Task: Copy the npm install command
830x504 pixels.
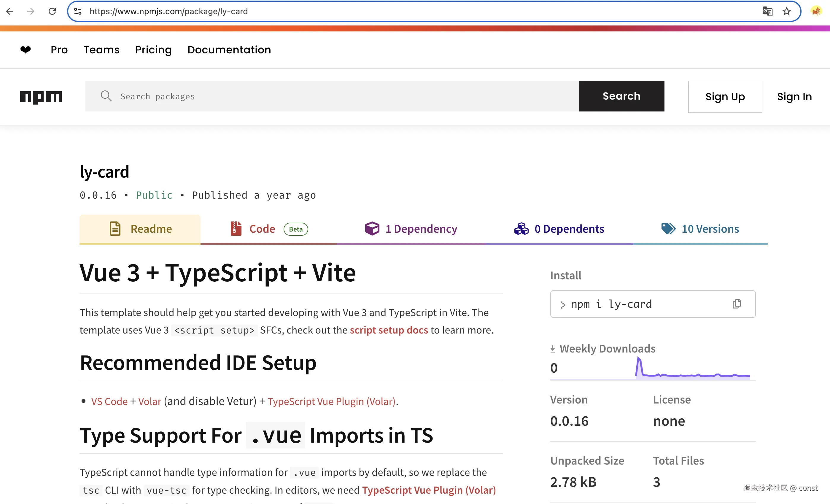Action: tap(736, 304)
